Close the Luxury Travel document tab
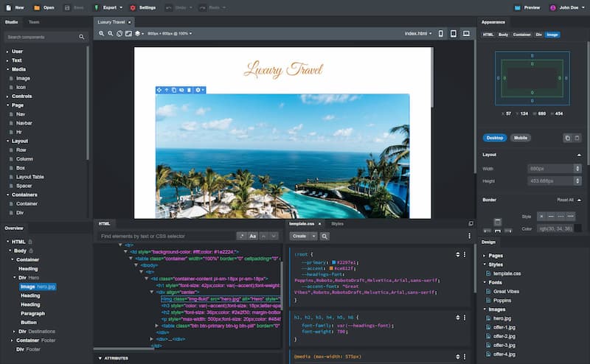The width and height of the screenshot is (590, 364). [x=130, y=22]
